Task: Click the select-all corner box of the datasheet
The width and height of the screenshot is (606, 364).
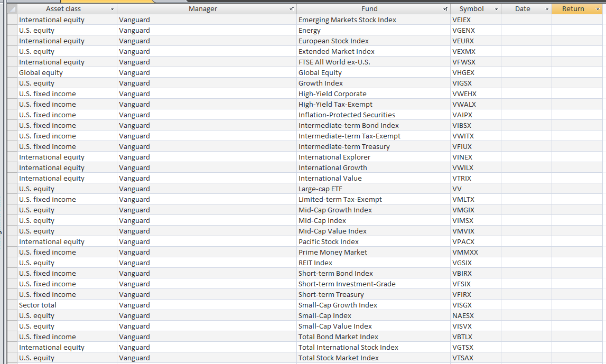Action: point(12,9)
